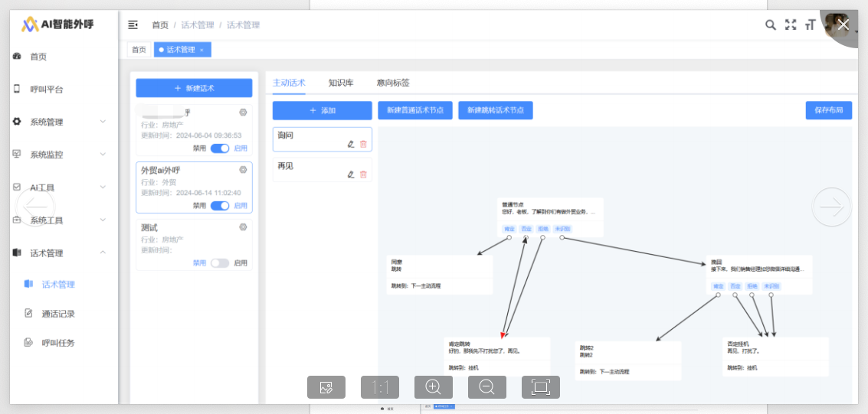The image size is (868, 414).
Task: Click the 新建话术 button
Action: [x=194, y=88]
